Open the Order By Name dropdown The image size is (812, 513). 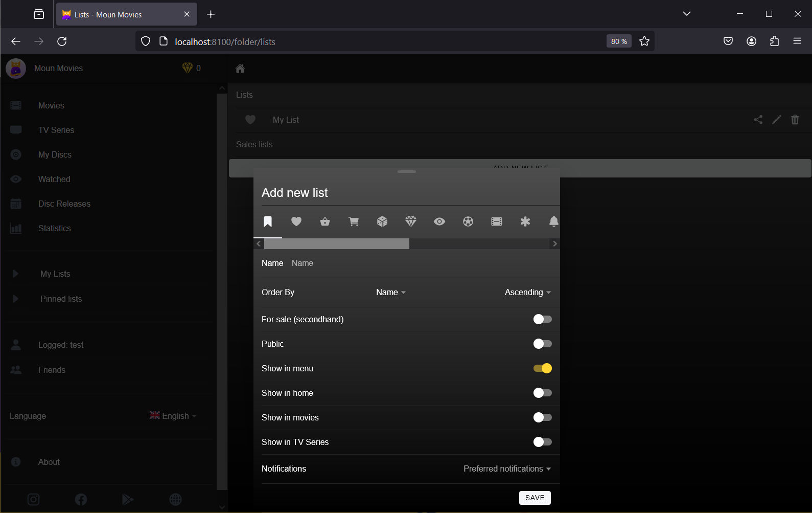[x=391, y=293]
